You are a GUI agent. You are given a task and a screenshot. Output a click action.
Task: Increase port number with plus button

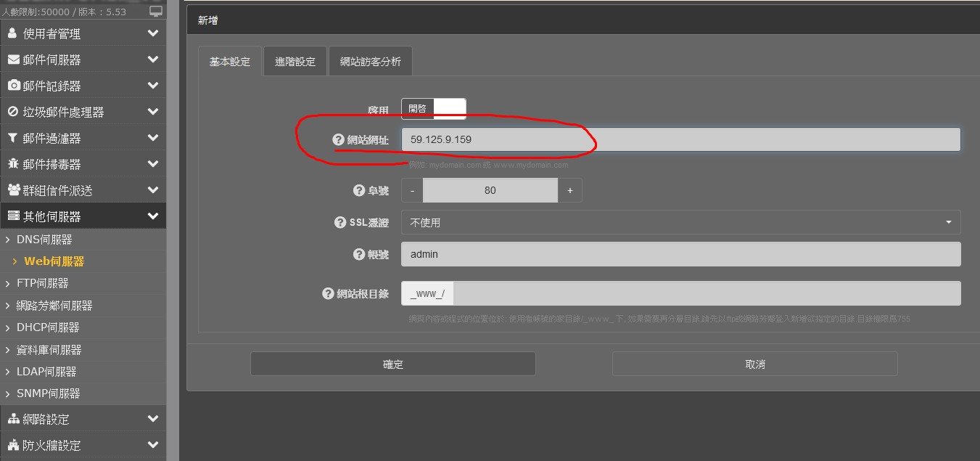tap(570, 190)
